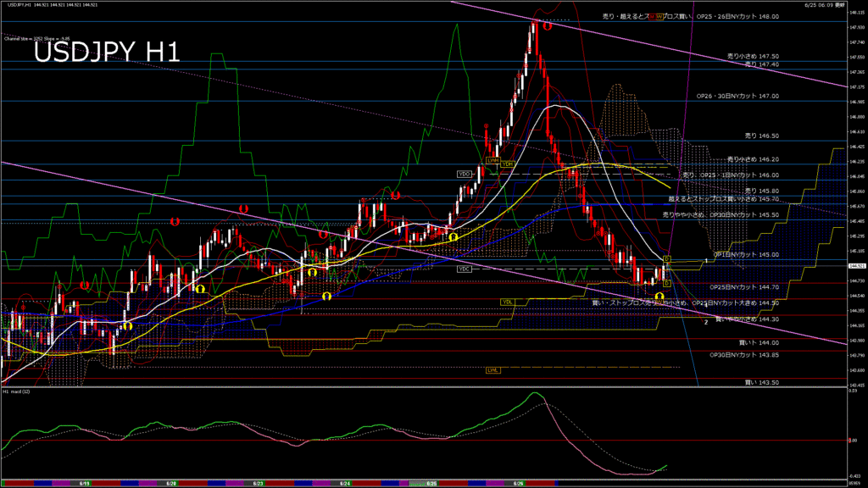This screenshot has width=868, height=488.
Task: Select the YDH marker label
Action: tap(507, 164)
